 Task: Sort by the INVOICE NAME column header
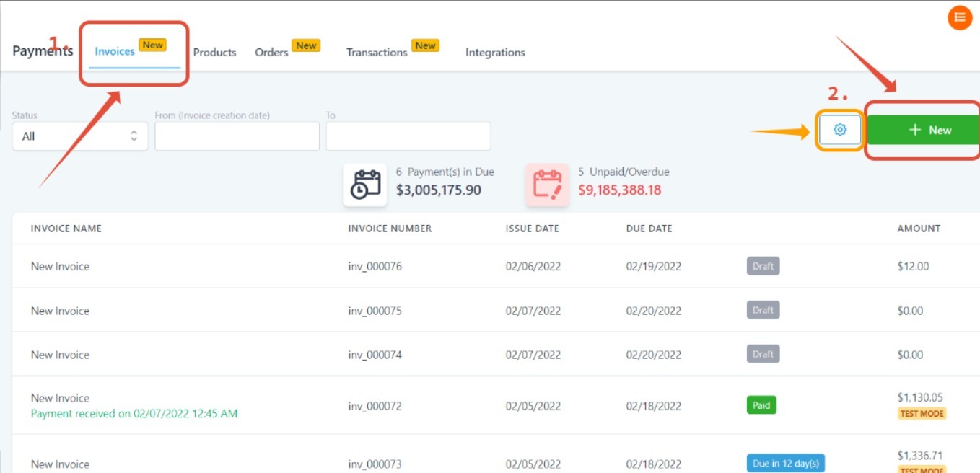(66, 229)
